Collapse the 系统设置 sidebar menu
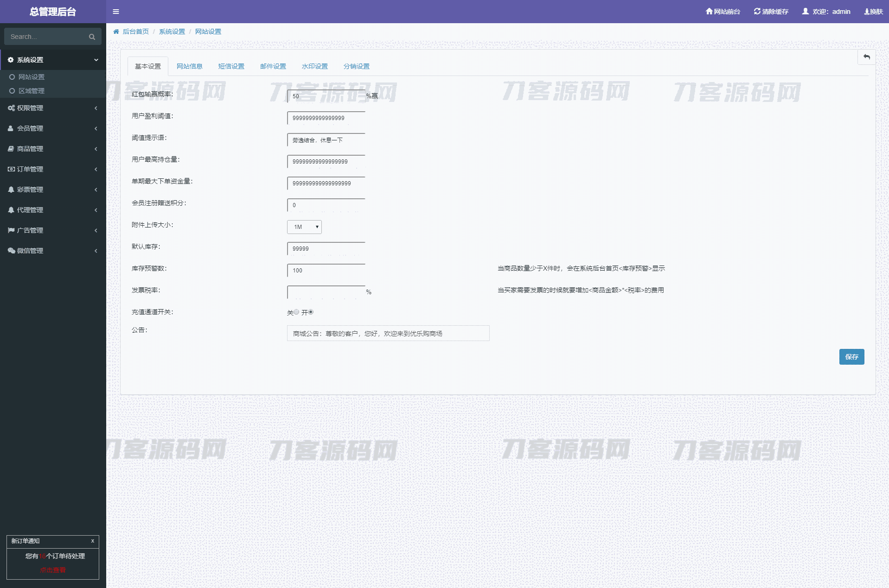The height and width of the screenshot is (588, 889). [x=53, y=60]
